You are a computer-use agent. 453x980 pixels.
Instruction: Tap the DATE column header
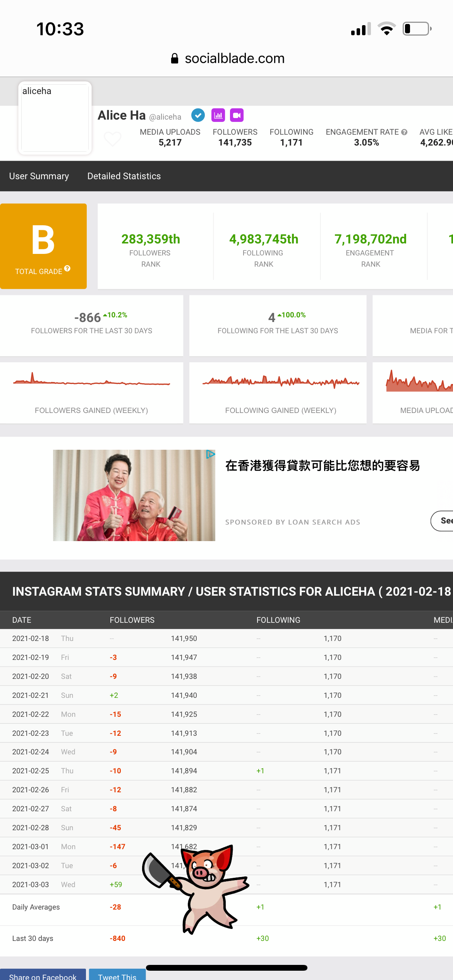tap(22, 620)
